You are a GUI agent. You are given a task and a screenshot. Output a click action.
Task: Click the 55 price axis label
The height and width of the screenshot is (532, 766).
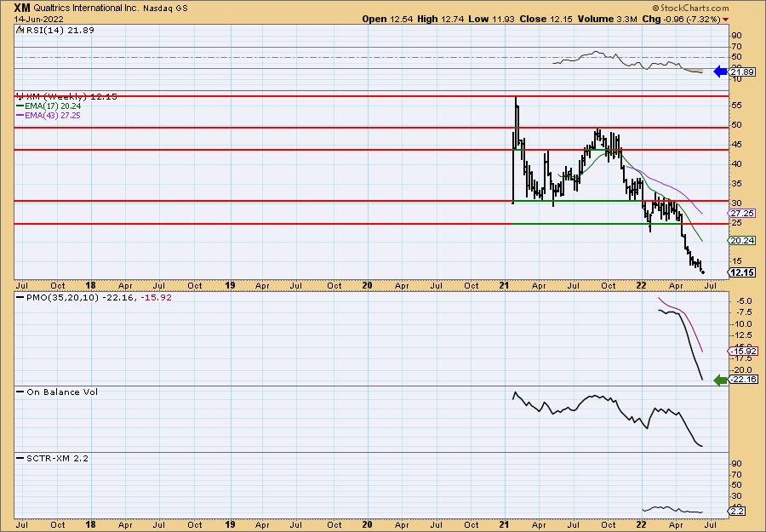(x=737, y=106)
